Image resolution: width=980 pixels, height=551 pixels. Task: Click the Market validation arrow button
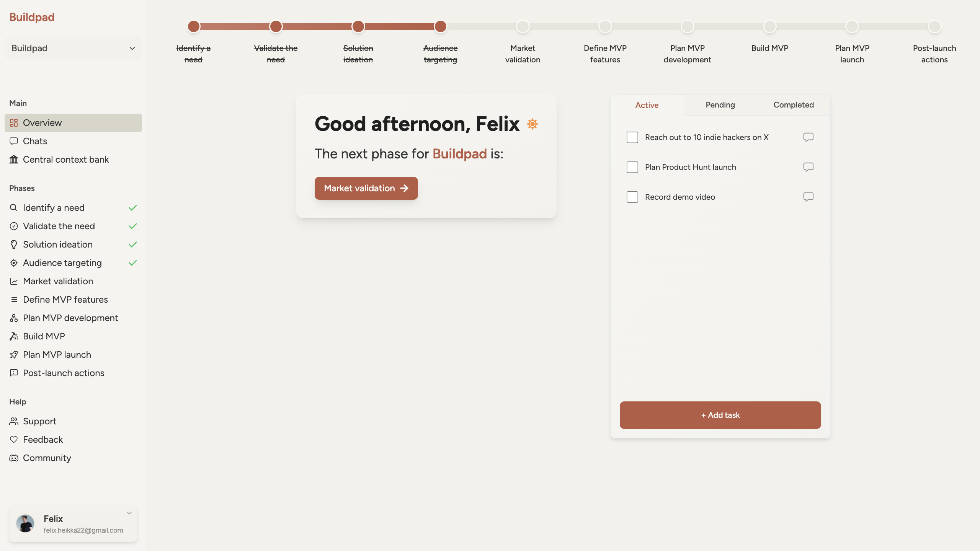[366, 188]
